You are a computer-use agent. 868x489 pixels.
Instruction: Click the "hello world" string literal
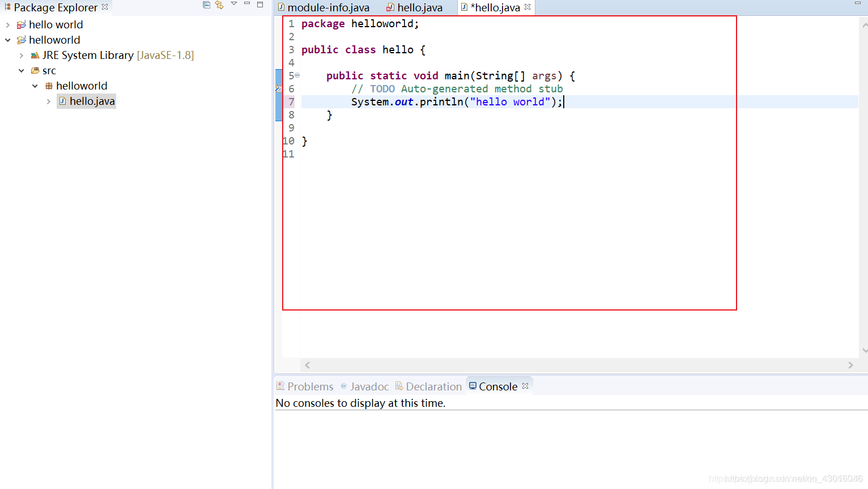click(x=510, y=102)
